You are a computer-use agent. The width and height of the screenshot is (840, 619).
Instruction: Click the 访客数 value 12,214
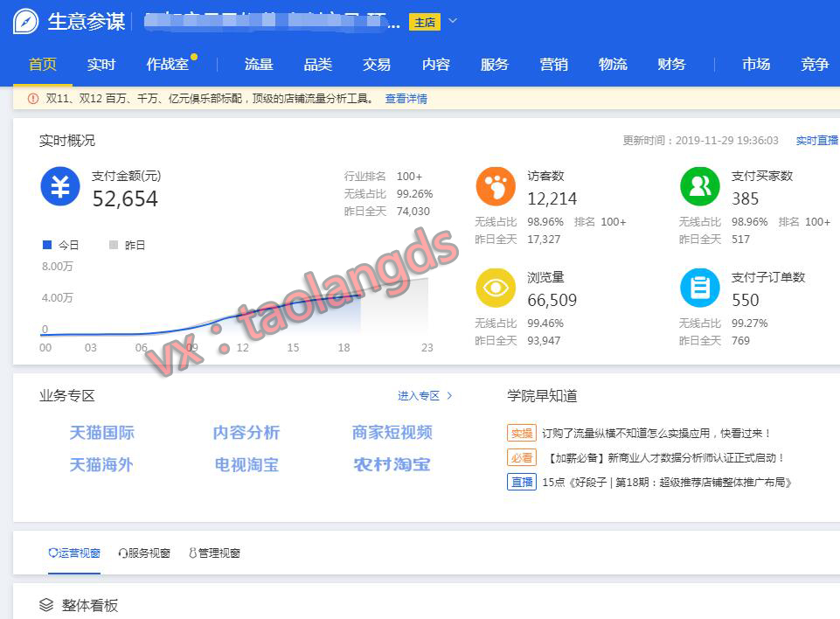[x=552, y=198]
